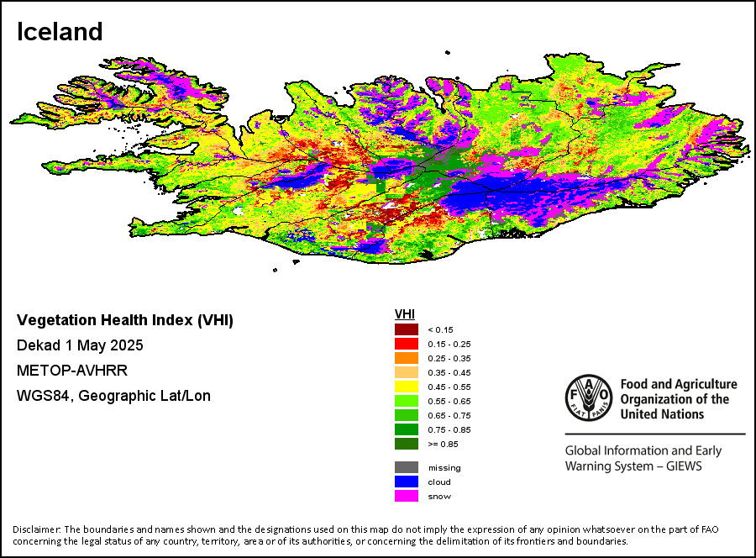Click the 'Dekad 1 May 2025' text
This screenshot has width=756, height=558.
point(80,345)
